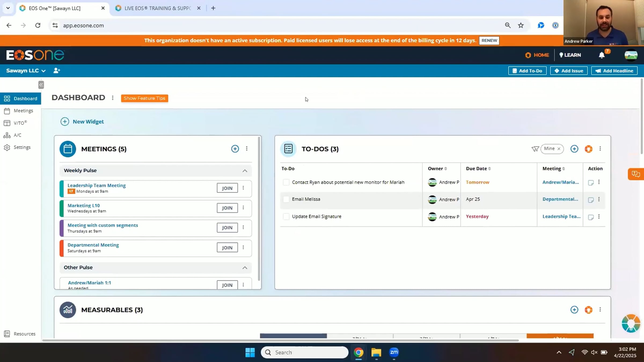The height and width of the screenshot is (362, 644).
Task: Open the Sawayn LLC organization dropdown
Action: pos(26,71)
